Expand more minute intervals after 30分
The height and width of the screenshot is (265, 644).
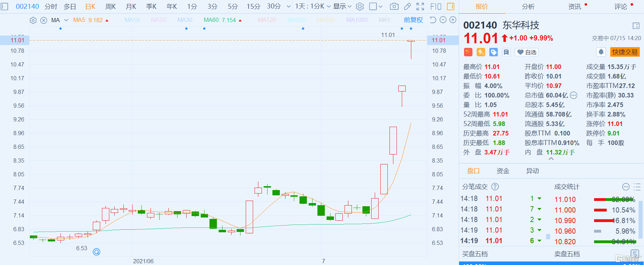(x=289, y=6)
